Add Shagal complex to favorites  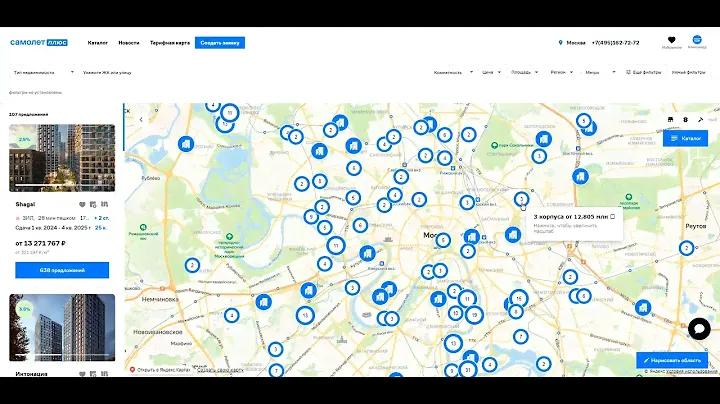point(82,204)
